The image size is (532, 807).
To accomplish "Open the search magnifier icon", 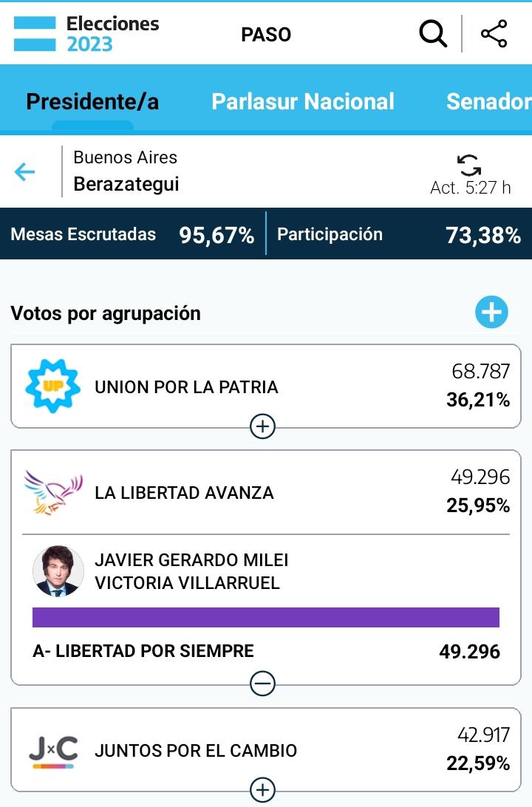I will (x=433, y=34).
